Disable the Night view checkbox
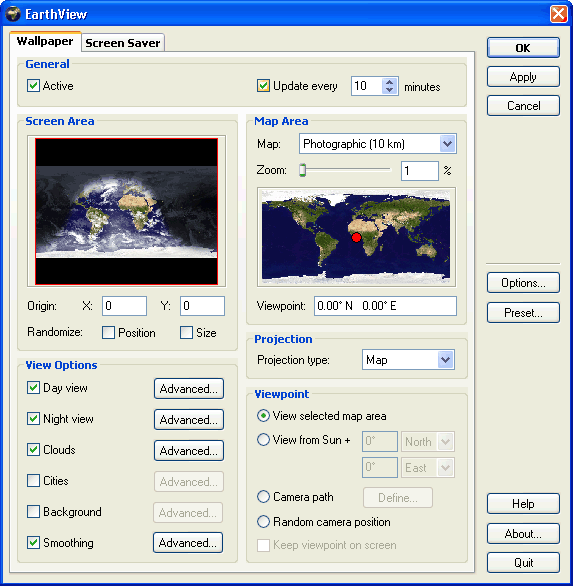Viewport: 573px width, 586px height. coord(33,419)
